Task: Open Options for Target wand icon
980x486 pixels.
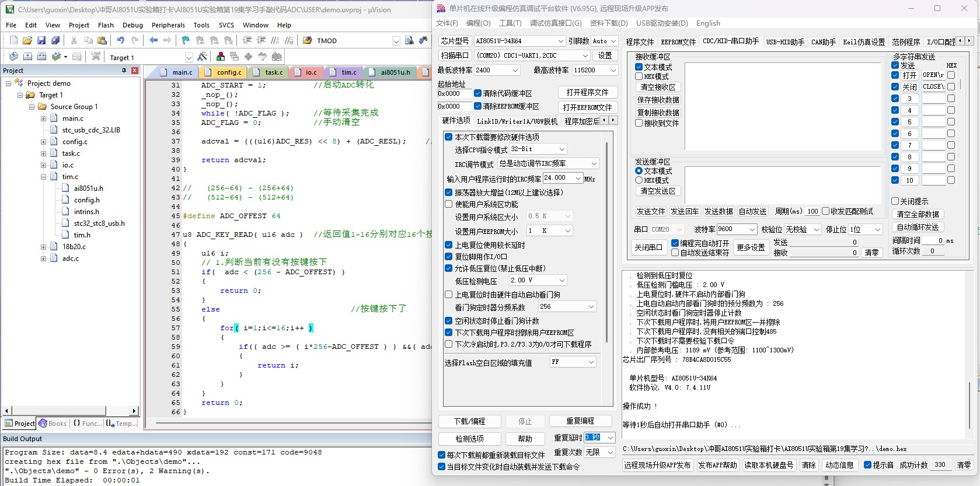Action: pos(202,57)
